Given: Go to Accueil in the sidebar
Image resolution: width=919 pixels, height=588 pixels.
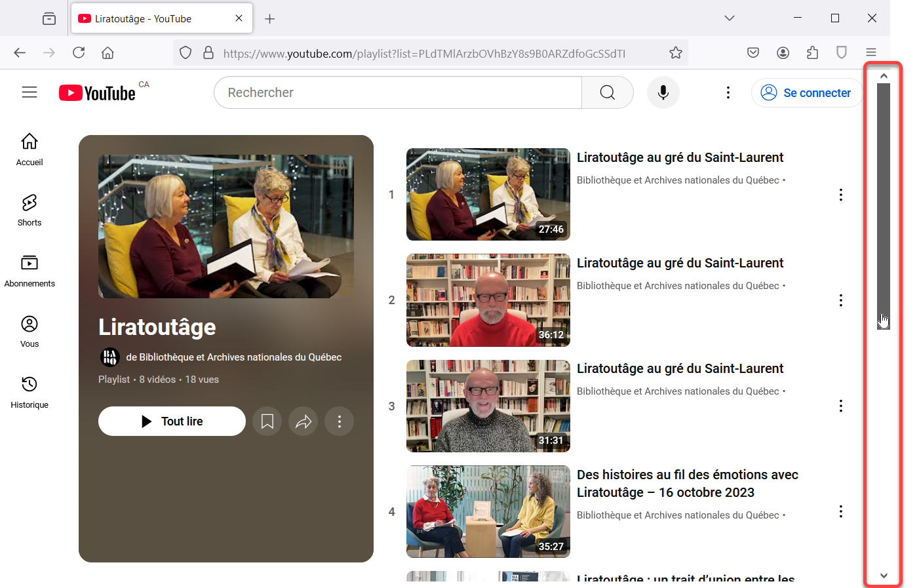Looking at the screenshot, I should 29,149.
